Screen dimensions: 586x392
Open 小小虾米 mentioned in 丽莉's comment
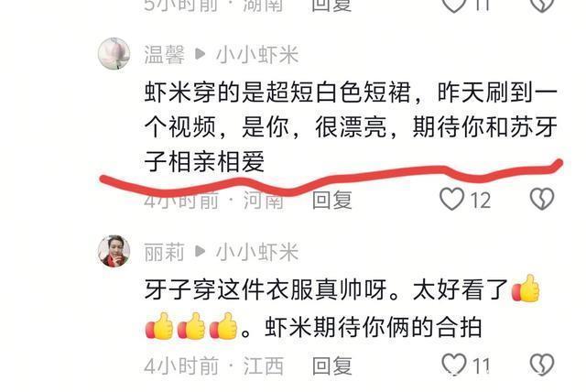(257, 252)
